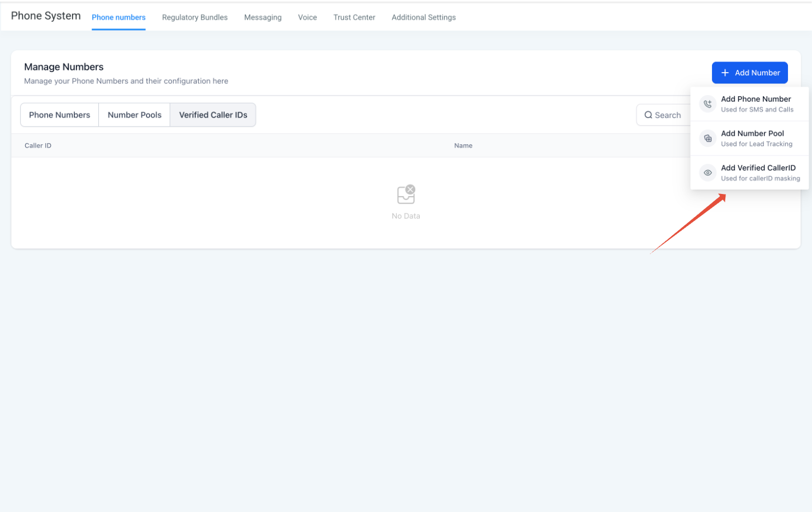The height and width of the screenshot is (512, 812).
Task: Click the Name column header
Action: click(x=463, y=146)
